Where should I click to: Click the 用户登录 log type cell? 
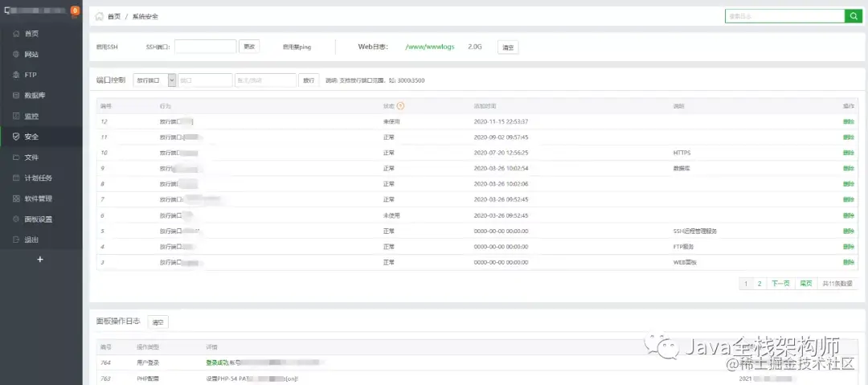(x=147, y=362)
